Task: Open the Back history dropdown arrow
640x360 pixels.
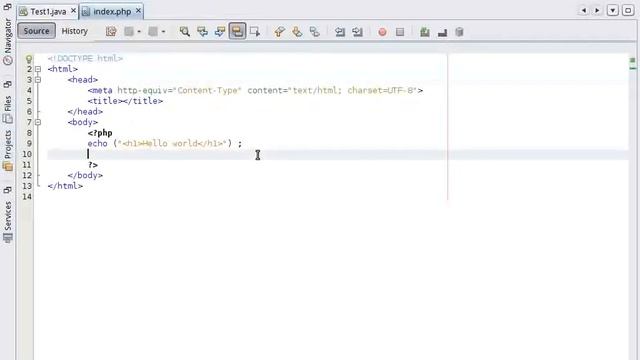Action: (x=139, y=31)
